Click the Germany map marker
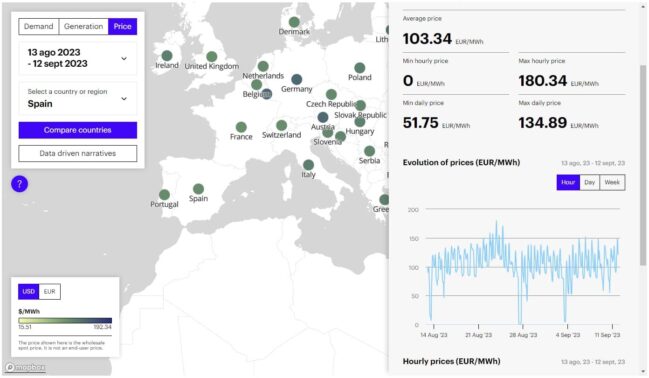Screen dimensions: 649x378 296,79
